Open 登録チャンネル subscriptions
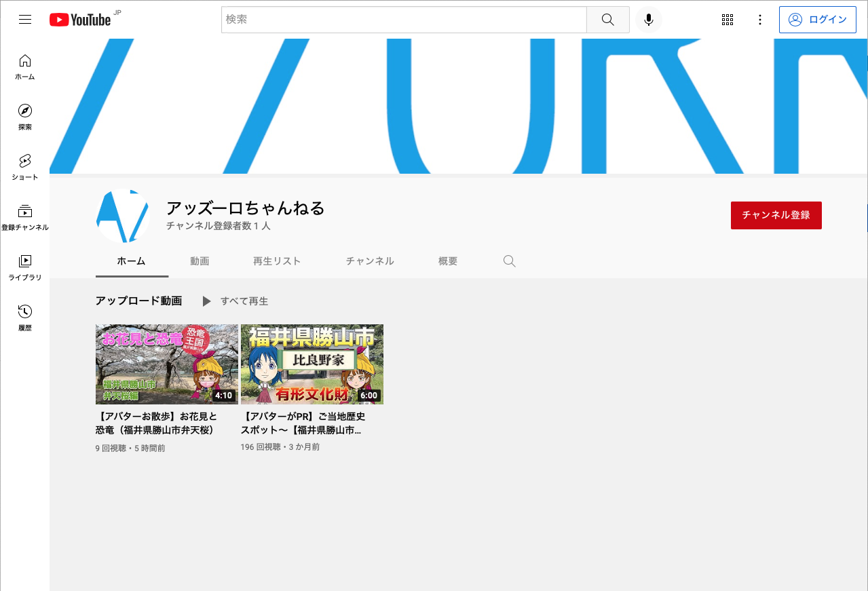Screen dimensions: 868x591 pyautogui.click(x=24, y=215)
